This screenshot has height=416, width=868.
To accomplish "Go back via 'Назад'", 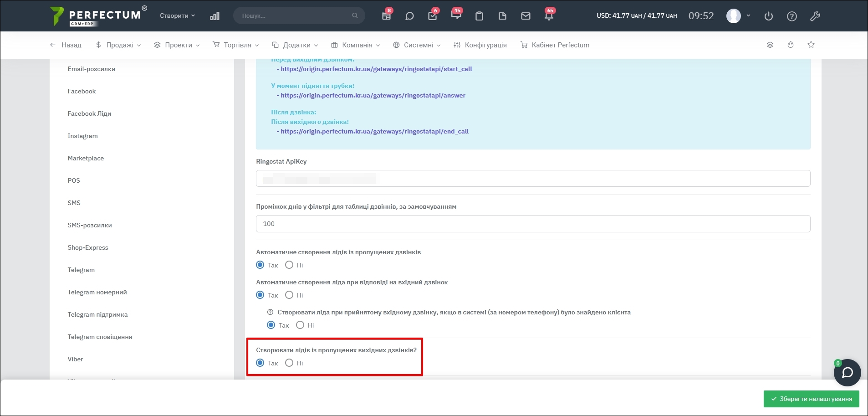I will pyautogui.click(x=66, y=45).
